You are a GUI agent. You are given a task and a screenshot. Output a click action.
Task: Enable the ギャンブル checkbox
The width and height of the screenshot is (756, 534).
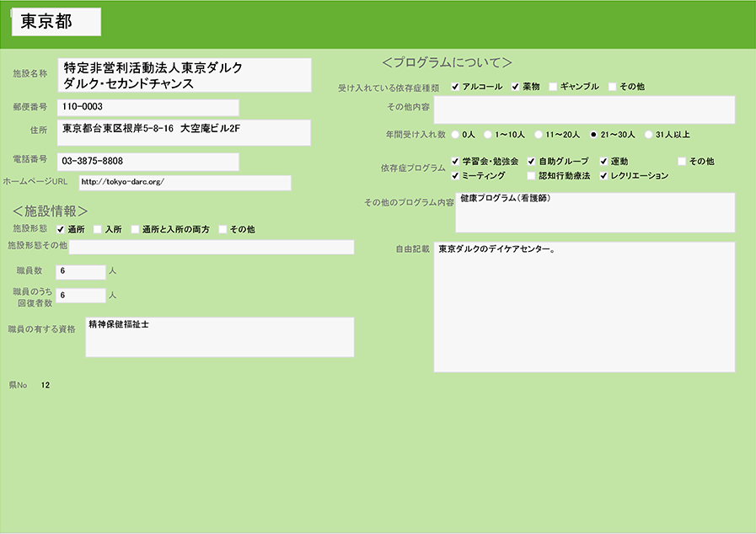553,87
